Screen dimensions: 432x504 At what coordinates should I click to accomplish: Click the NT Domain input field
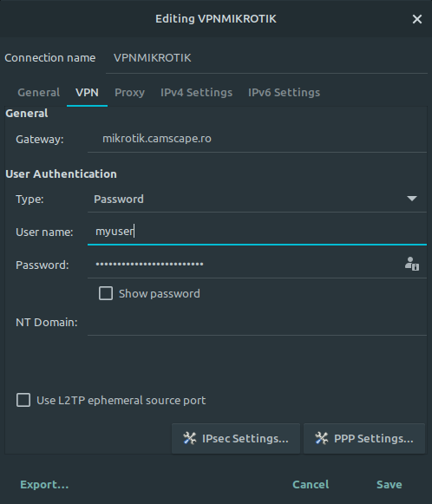pos(257,323)
